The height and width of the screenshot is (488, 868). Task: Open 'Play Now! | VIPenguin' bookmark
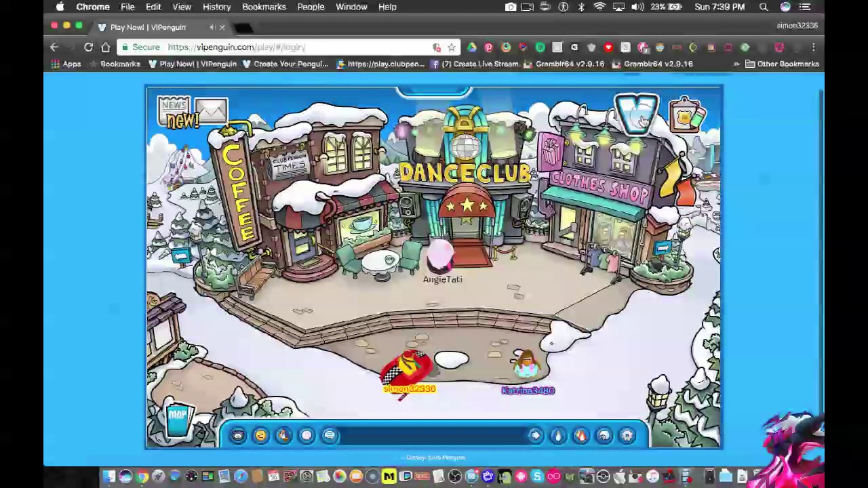point(192,64)
